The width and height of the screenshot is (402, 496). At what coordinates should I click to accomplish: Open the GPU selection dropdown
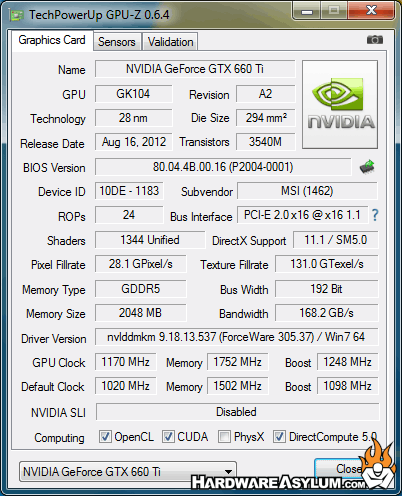[128, 471]
